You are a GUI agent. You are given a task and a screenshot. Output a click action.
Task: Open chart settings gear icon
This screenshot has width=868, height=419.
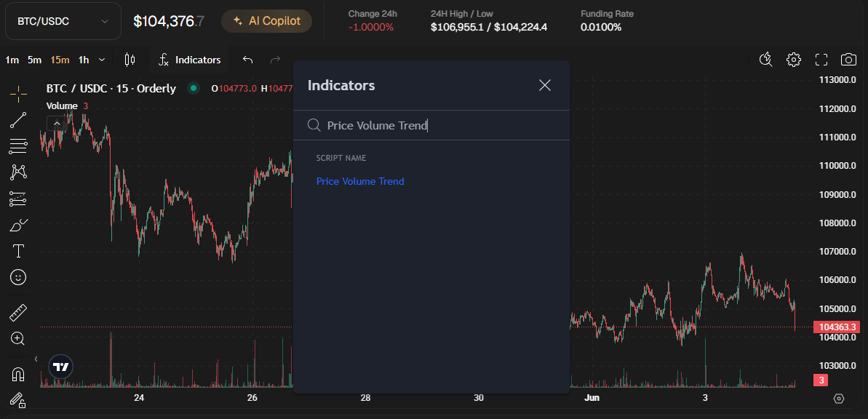[794, 60]
